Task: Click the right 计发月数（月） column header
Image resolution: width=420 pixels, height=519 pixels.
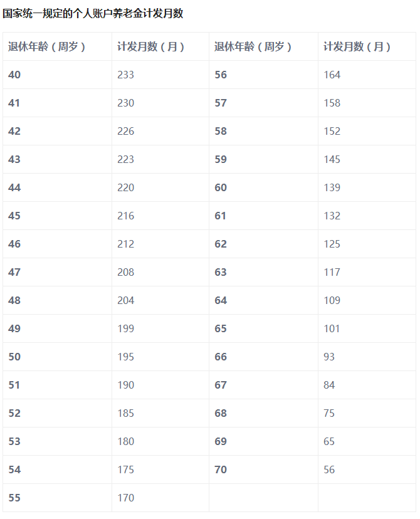Action: click(x=357, y=46)
